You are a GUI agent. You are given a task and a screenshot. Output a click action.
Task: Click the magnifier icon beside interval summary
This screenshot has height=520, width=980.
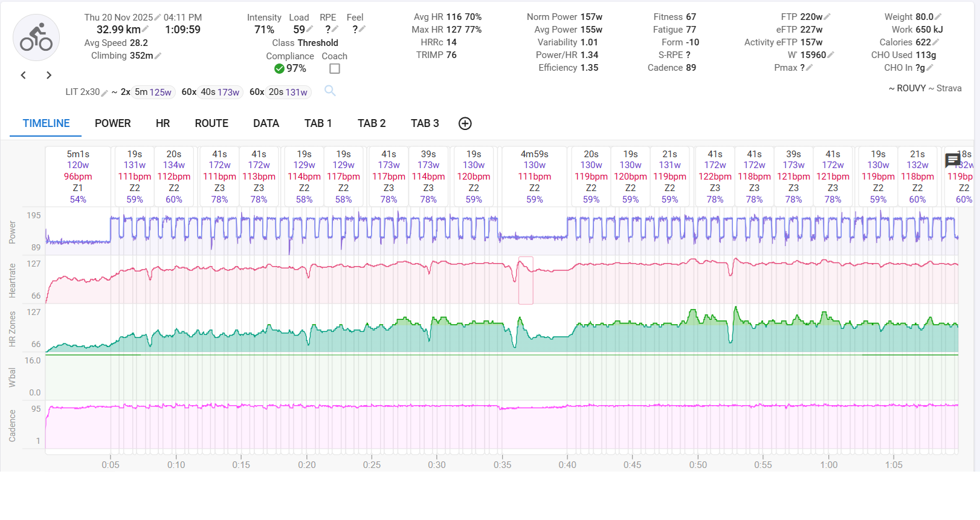[330, 91]
